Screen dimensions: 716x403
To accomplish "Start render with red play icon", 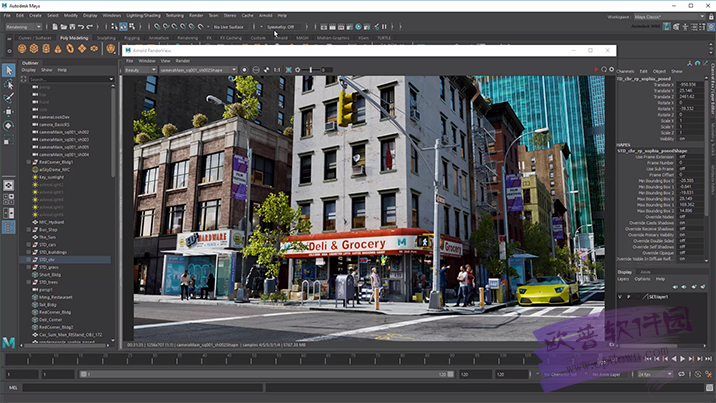I will point(596,69).
